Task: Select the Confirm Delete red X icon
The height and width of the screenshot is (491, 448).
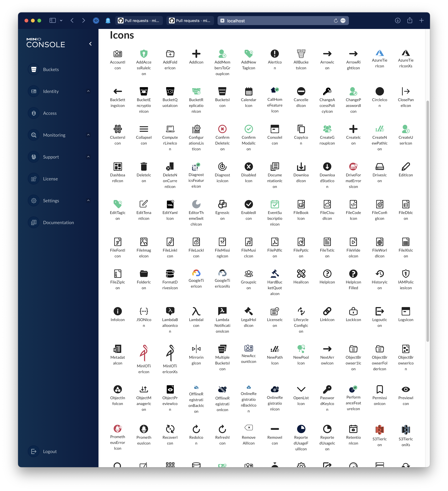Action: pos(222,129)
